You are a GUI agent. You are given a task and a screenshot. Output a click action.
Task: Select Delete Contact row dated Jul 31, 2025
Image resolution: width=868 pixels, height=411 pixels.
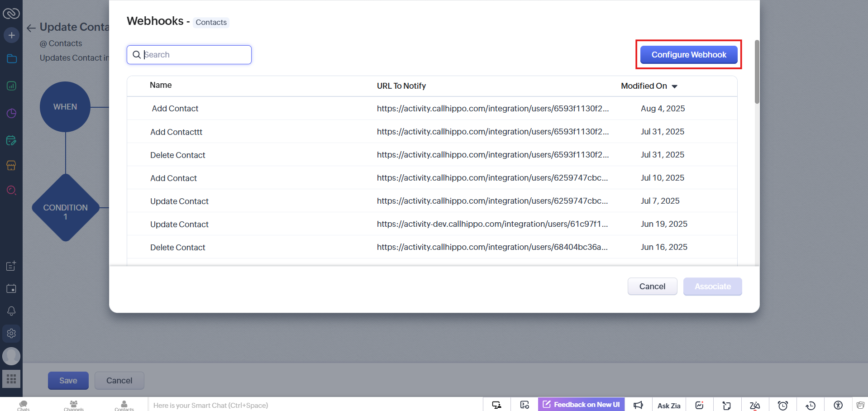[432, 155]
